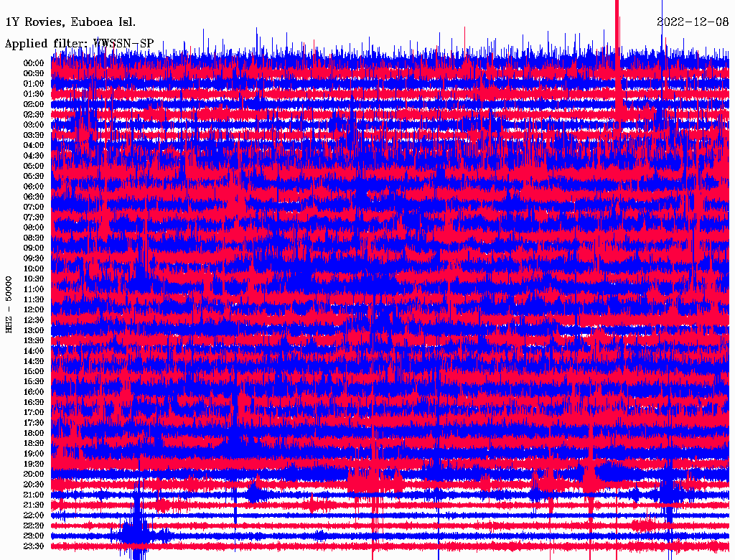Image resolution: width=735 pixels, height=560 pixels.
Task: Click the 12:00 time row label
Action: pos(34,310)
